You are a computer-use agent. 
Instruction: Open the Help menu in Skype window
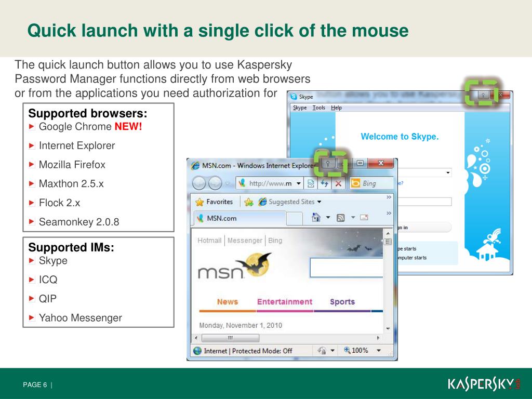tap(336, 108)
